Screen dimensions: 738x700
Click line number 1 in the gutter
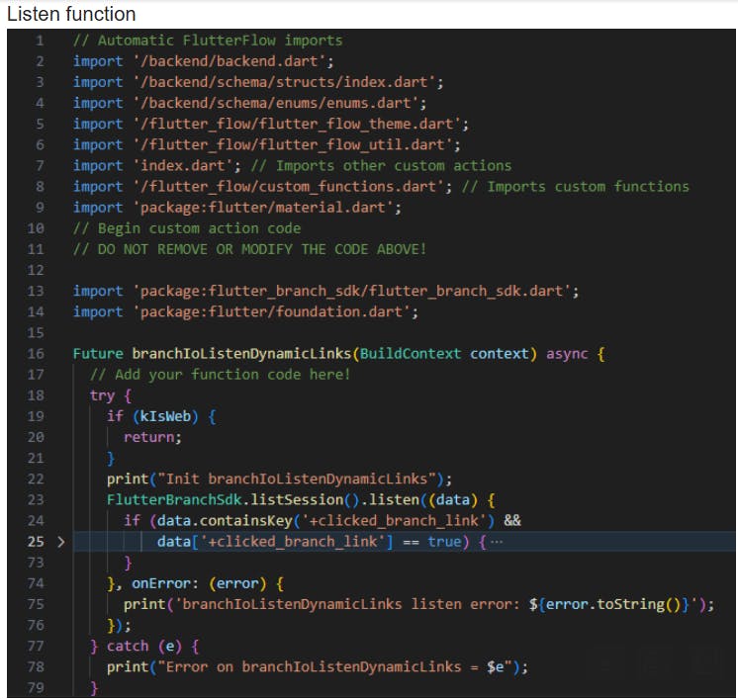click(40, 41)
